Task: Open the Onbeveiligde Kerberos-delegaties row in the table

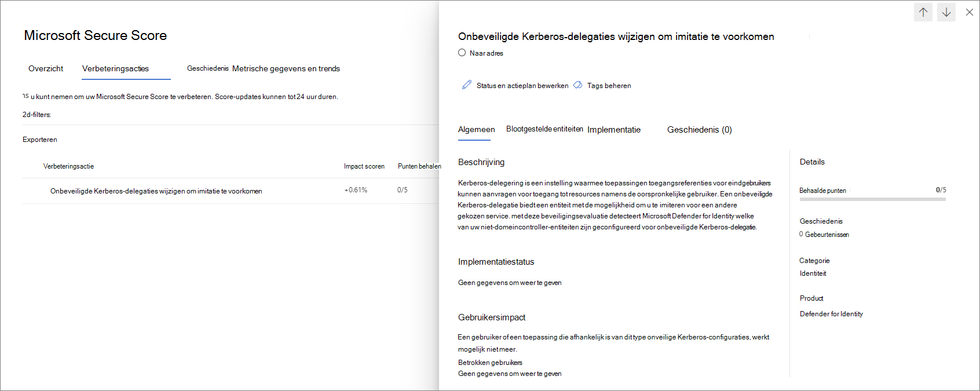Action: click(x=231, y=191)
